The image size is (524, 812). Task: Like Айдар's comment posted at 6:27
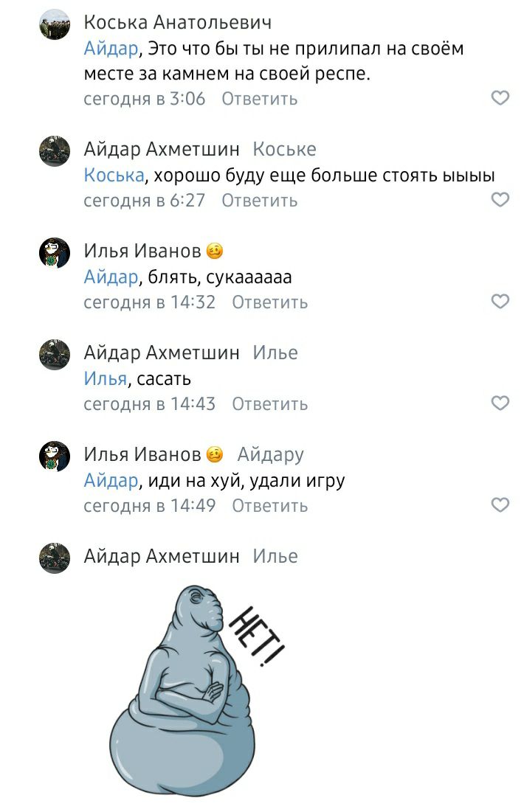[500, 199]
